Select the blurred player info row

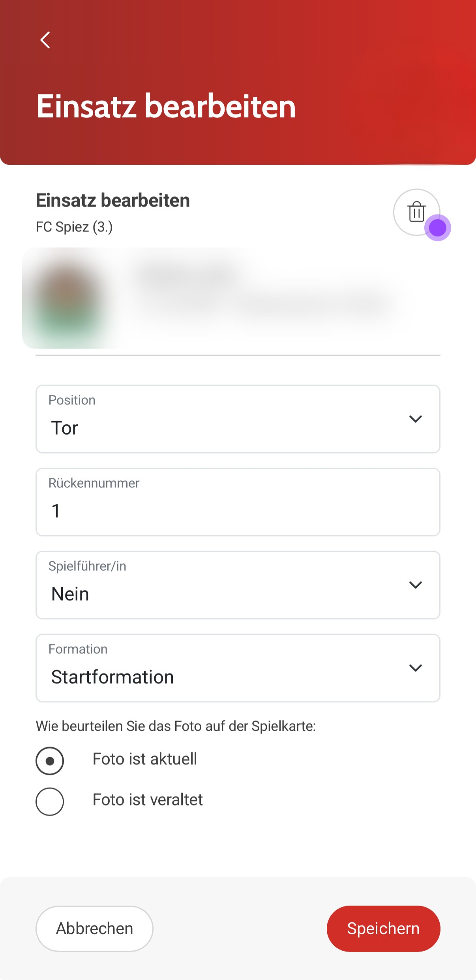237,297
